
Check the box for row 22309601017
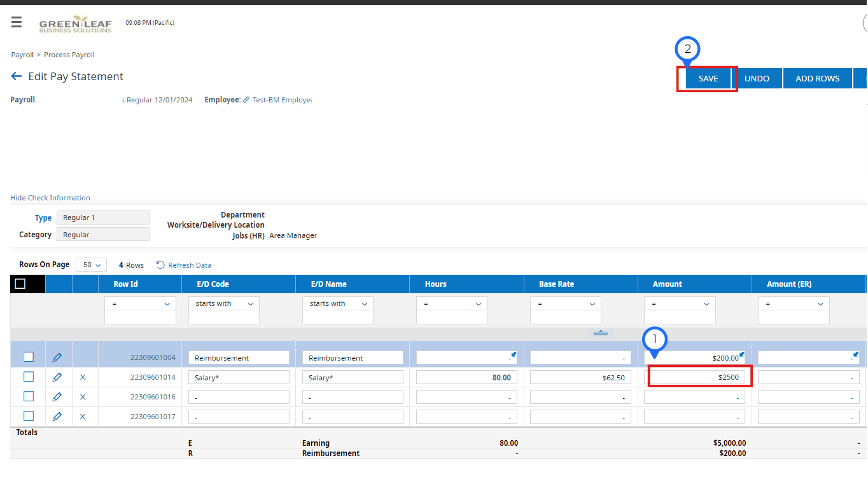[29, 416]
